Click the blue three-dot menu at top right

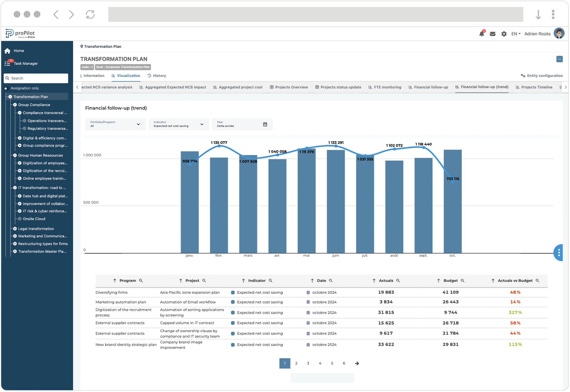tap(559, 59)
